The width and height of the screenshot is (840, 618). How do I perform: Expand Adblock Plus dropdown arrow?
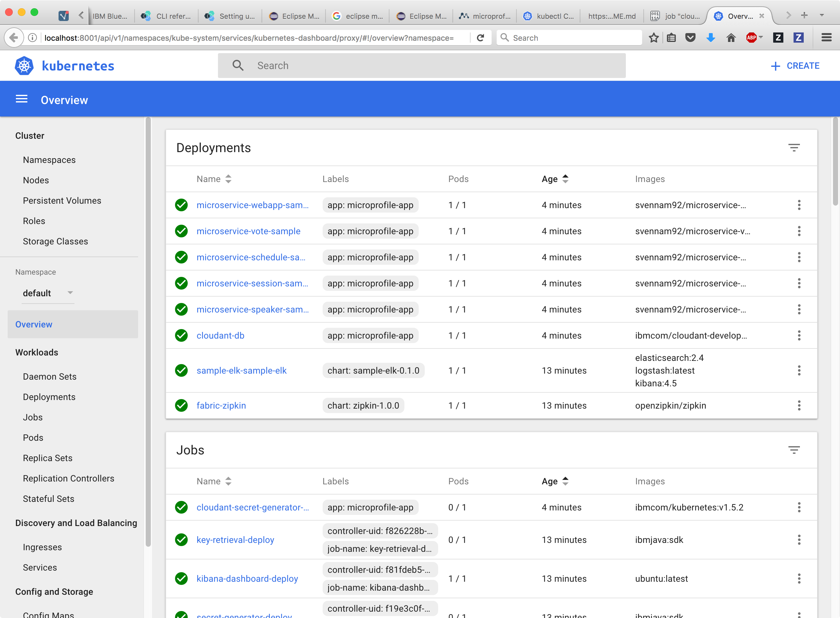tap(760, 38)
